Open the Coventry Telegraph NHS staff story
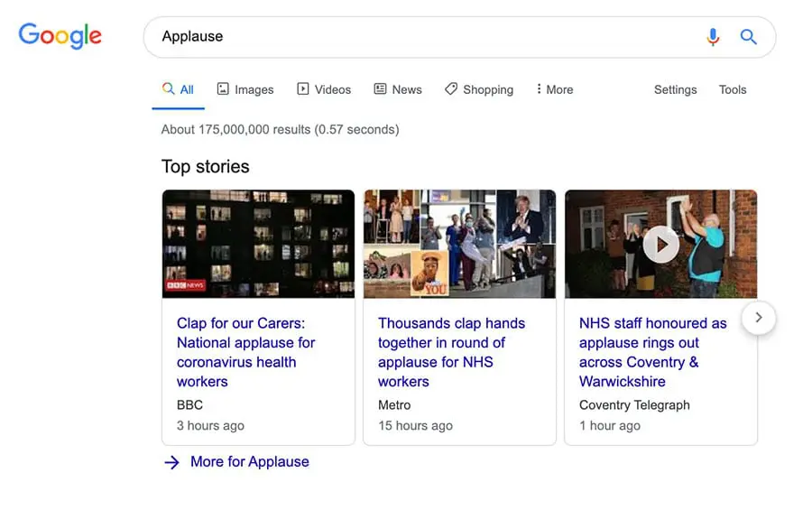 click(x=652, y=352)
